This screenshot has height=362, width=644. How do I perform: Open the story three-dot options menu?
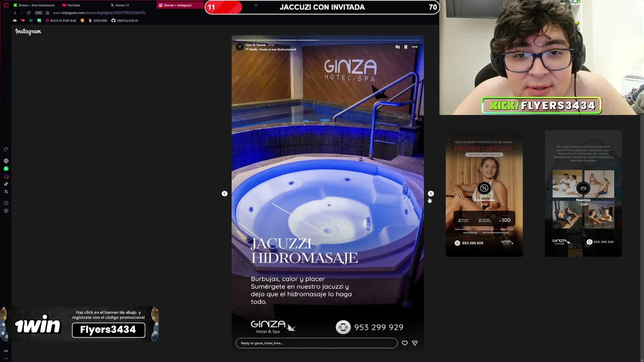coord(415,47)
